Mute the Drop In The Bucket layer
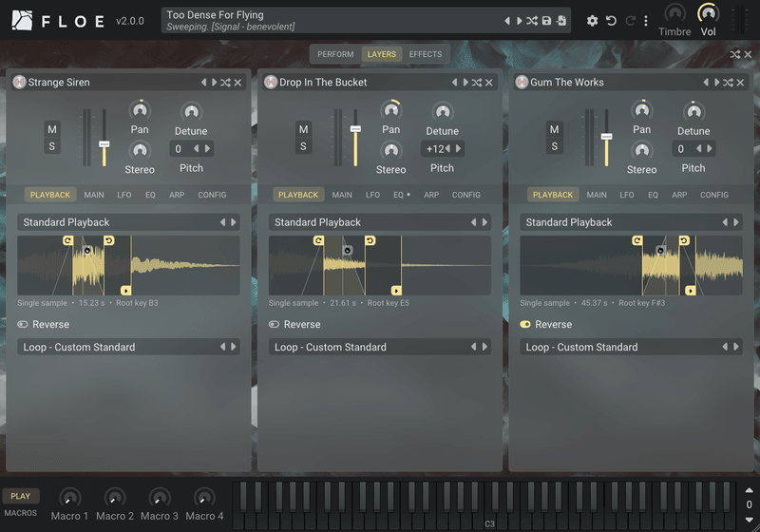The width and height of the screenshot is (760, 532). pyautogui.click(x=303, y=129)
